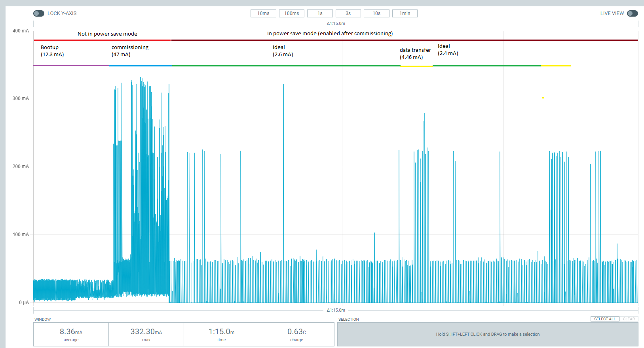Click the 0.63C charge readout
The height and width of the screenshot is (348, 644).
click(296, 335)
